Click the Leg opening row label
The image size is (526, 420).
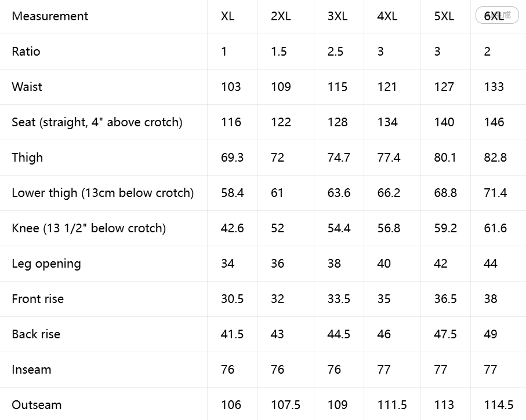(46, 264)
